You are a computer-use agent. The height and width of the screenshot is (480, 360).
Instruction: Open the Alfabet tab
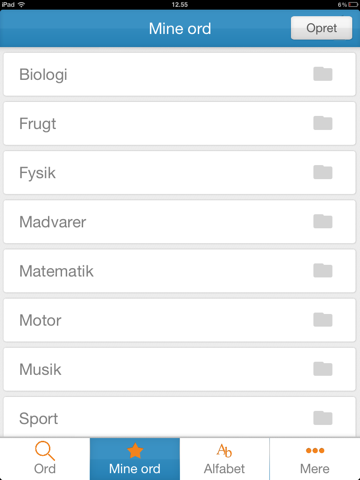[224, 459]
